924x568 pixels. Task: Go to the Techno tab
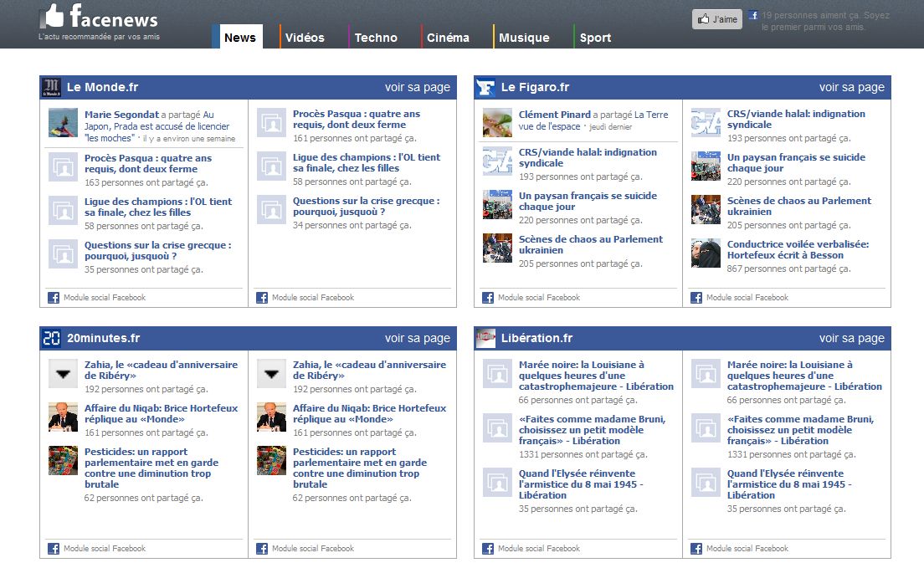[376, 38]
